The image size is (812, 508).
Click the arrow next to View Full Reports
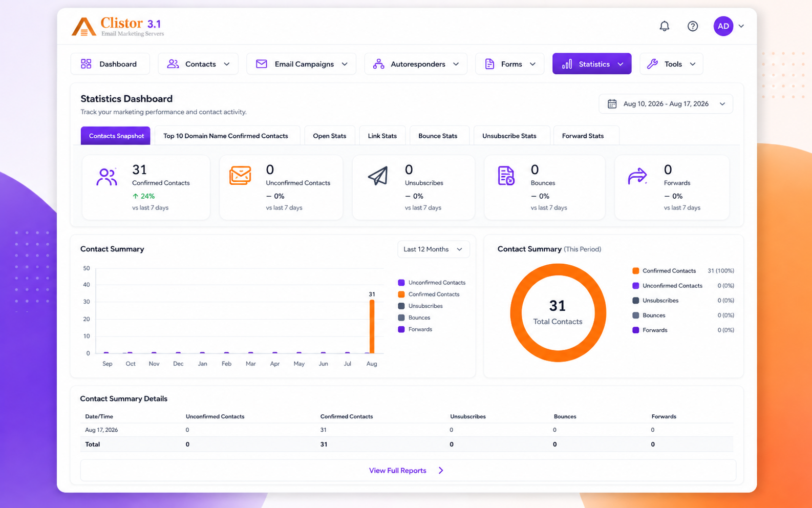click(x=441, y=471)
